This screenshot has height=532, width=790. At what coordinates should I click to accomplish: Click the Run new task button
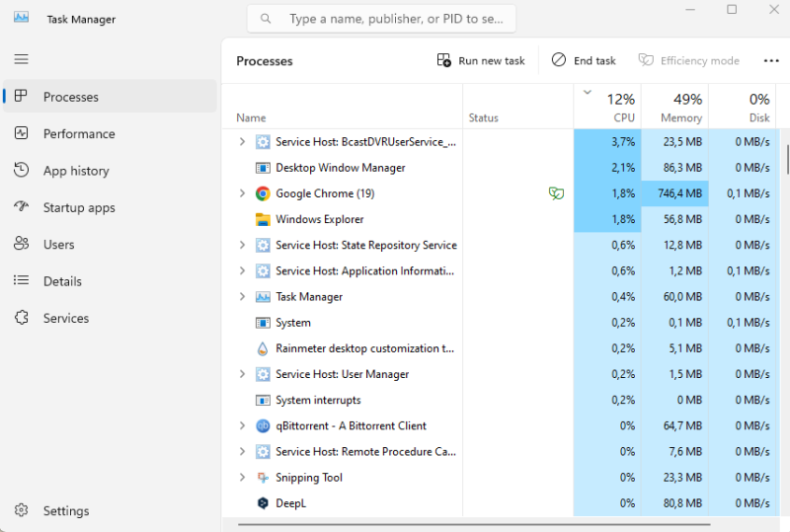(x=481, y=61)
